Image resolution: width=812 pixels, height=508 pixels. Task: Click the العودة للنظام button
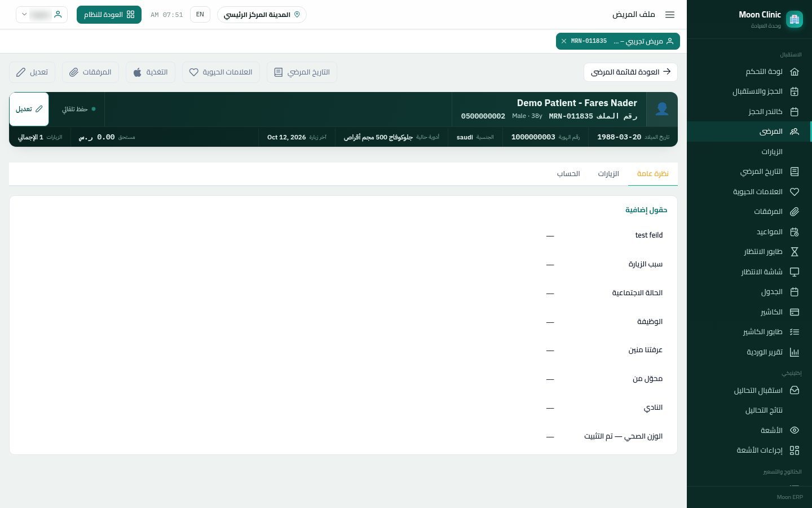pos(109,15)
